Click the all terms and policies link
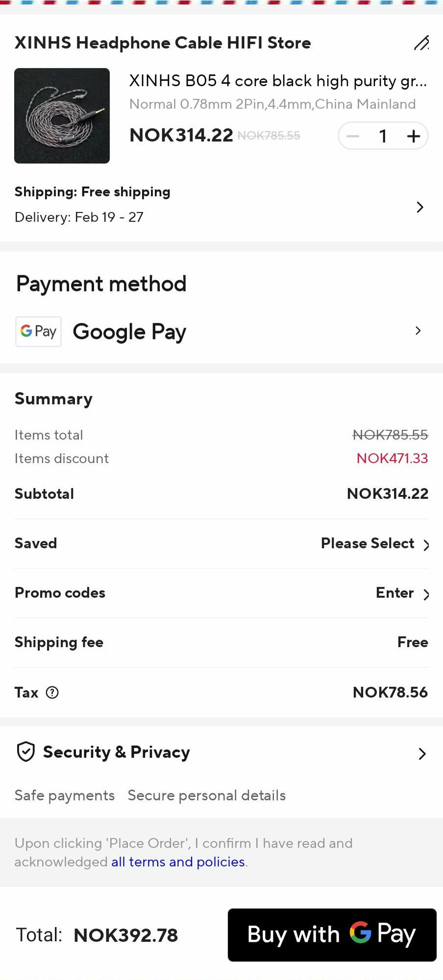 click(x=178, y=862)
